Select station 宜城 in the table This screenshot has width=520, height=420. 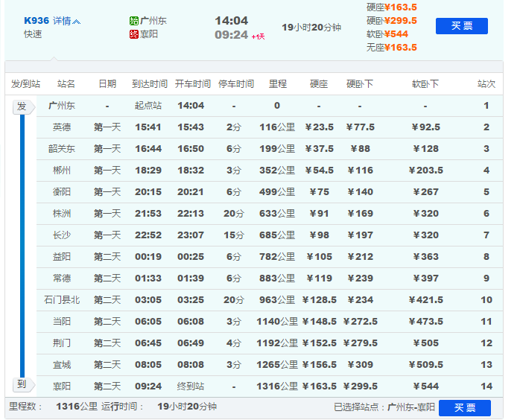tap(62, 365)
